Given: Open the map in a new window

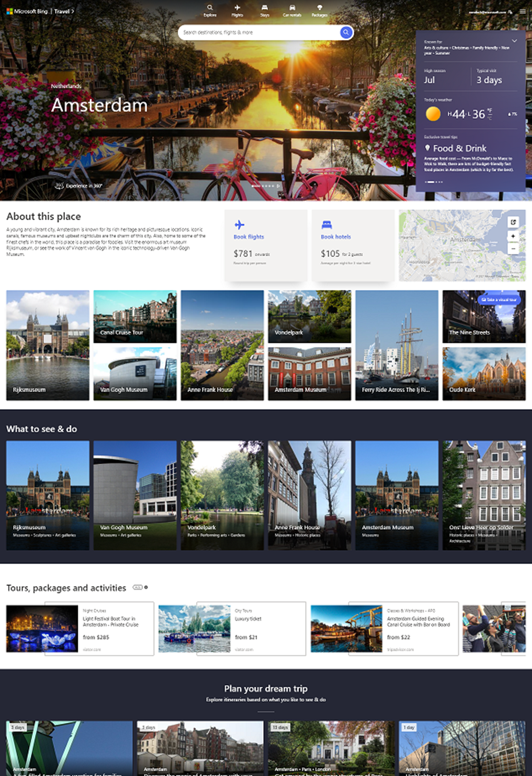Looking at the screenshot, I should [513, 222].
